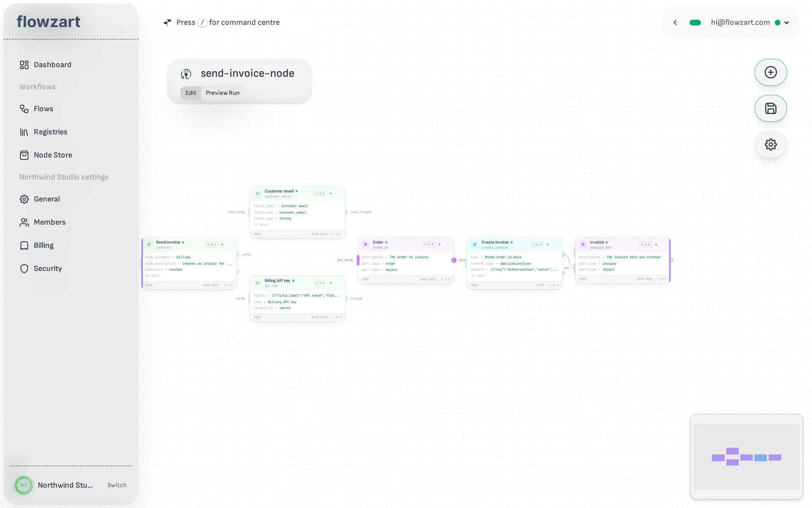The width and height of the screenshot is (812, 508).
Task: Expand the account dropdown chevron
Action: [x=787, y=23]
